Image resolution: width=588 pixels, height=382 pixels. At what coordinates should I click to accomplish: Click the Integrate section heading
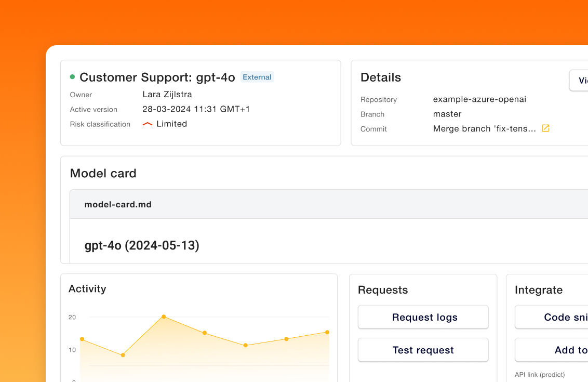[x=539, y=289]
